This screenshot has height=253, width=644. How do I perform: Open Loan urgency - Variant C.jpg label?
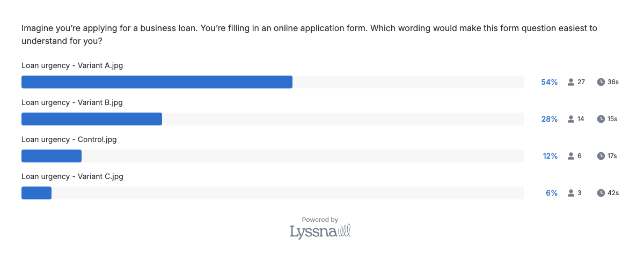point(73,176)
